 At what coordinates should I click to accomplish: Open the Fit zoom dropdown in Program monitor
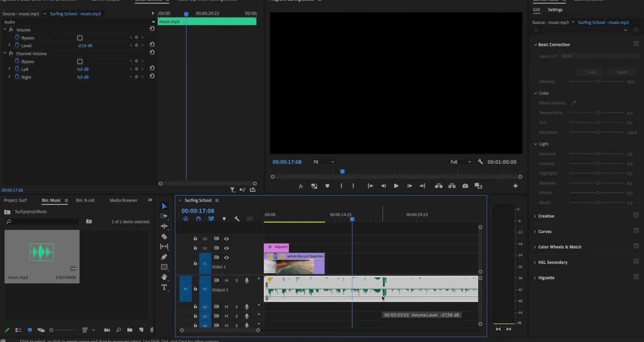pos(323,162)
